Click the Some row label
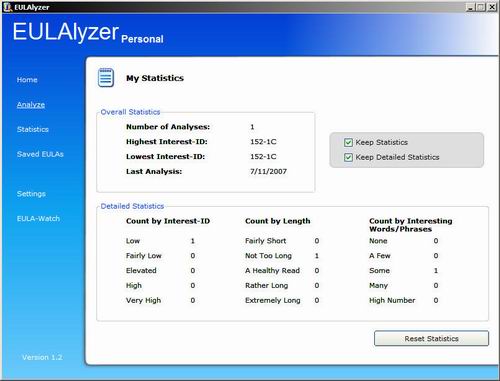 tap(379, 270)
